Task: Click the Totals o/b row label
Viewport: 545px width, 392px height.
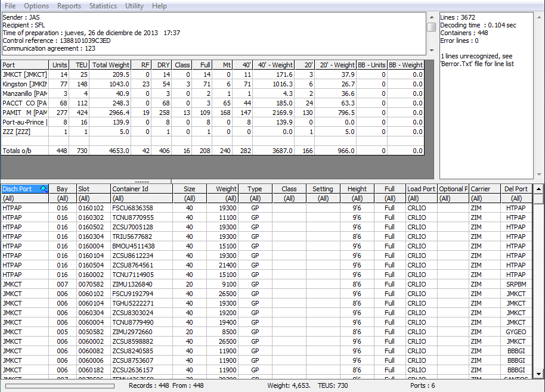Action: tap(17, 151)
